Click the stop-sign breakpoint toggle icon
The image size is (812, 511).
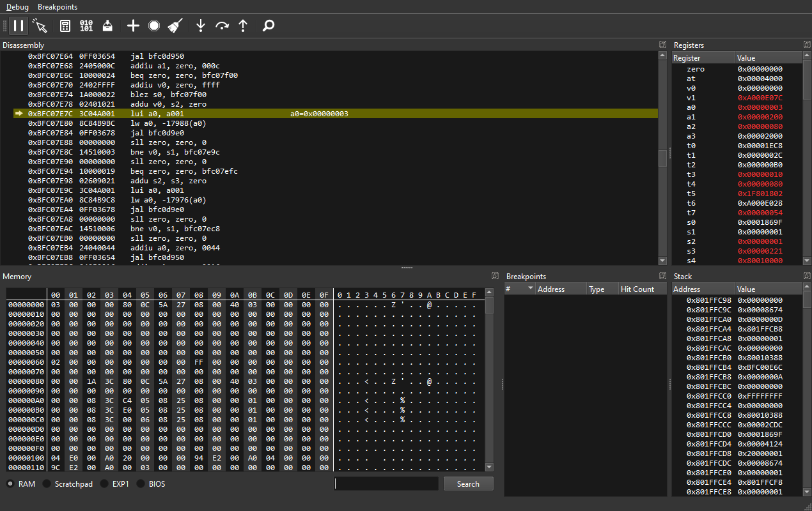tap(154, 26)
